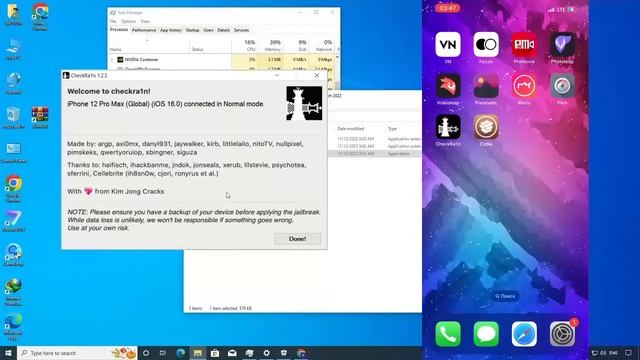Open This PC on the desktop
Viewport: 640px width, 360px height.
[13, 49]
